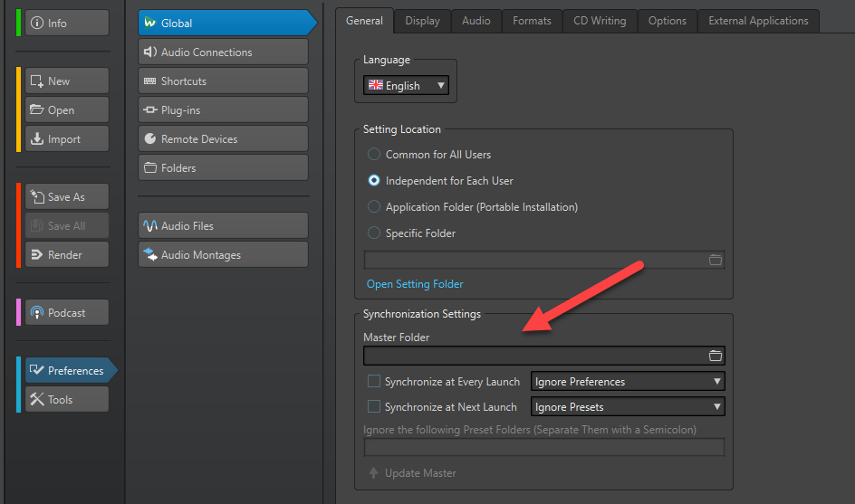The height and width of the screenshot is (504, 855).
Task: Browse for Master Folder using folder icon
Action: 716,356
